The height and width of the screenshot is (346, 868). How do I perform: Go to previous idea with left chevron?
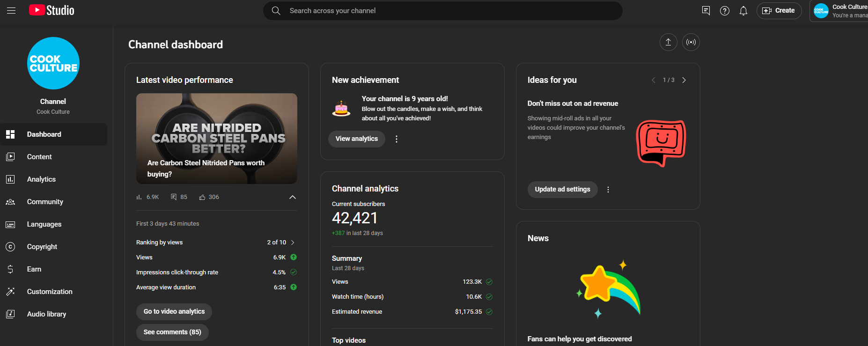[x=654, y=80]
